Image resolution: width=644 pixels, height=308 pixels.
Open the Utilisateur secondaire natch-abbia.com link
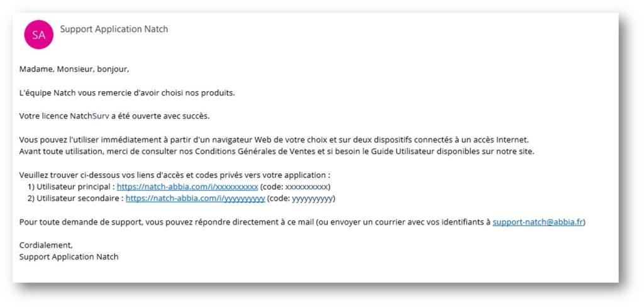195,199
